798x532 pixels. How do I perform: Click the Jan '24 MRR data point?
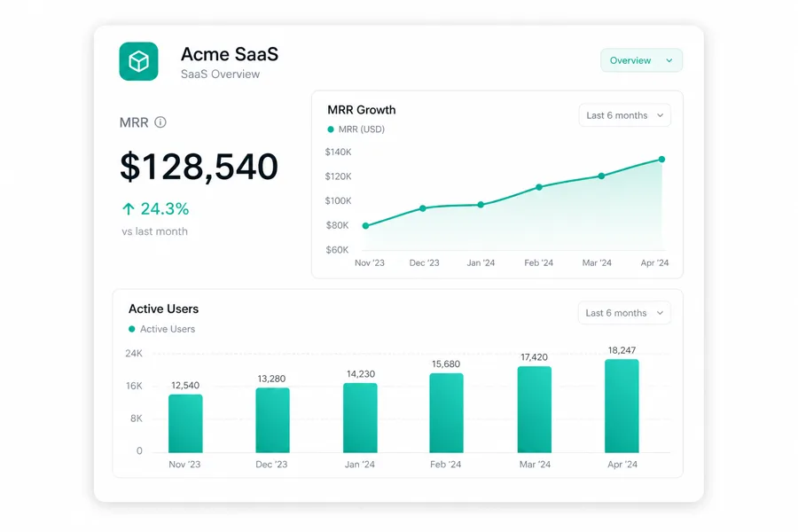coord(481,205)
